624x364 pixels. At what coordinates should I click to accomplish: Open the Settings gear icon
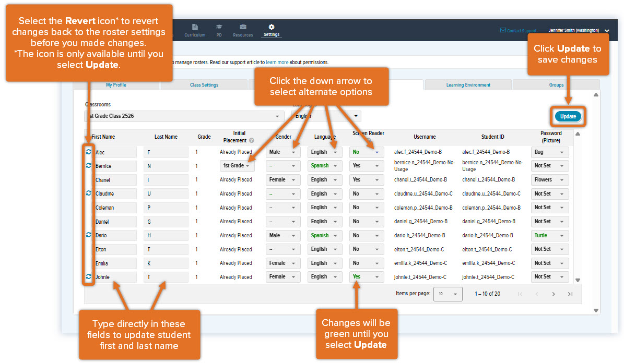tap(272, 27)
